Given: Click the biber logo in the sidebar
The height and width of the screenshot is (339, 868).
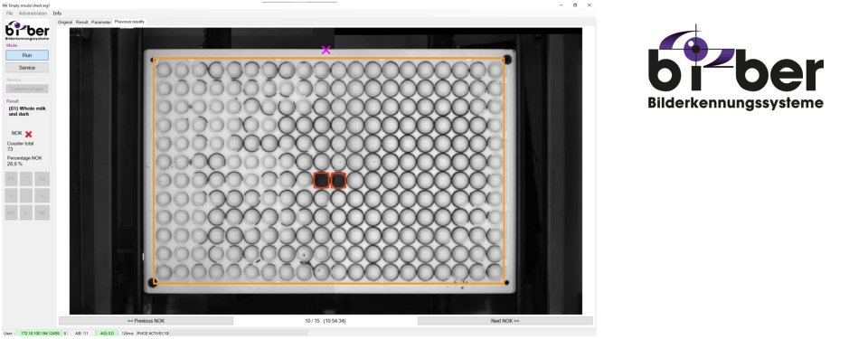Looking at the screenshot, I should click(x=28, y=31).
